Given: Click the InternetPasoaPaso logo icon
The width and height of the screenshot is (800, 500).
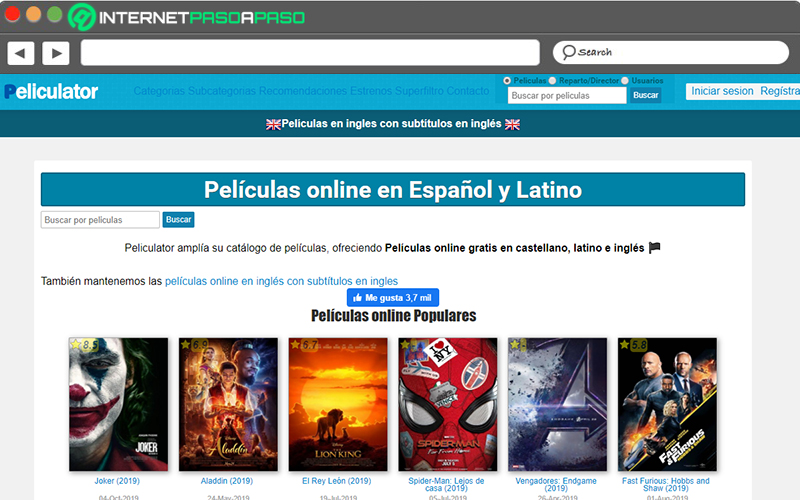Looking at the screenshot, I should (82, 17).
